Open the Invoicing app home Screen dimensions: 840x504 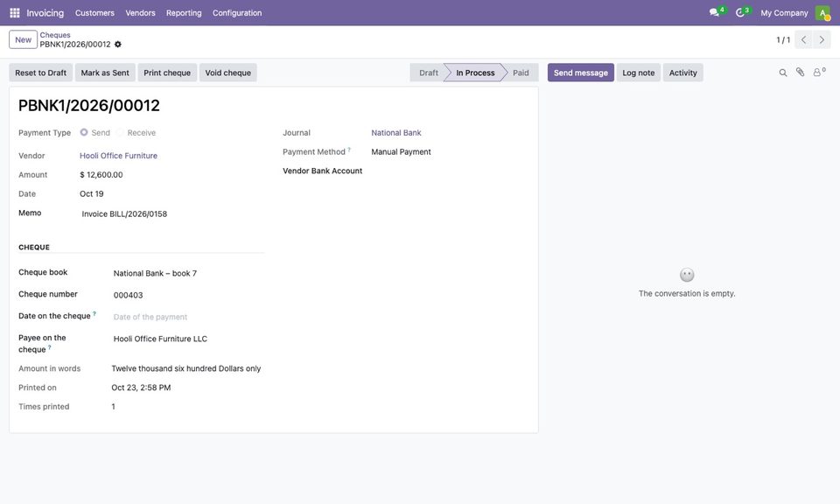pos(45,13)
